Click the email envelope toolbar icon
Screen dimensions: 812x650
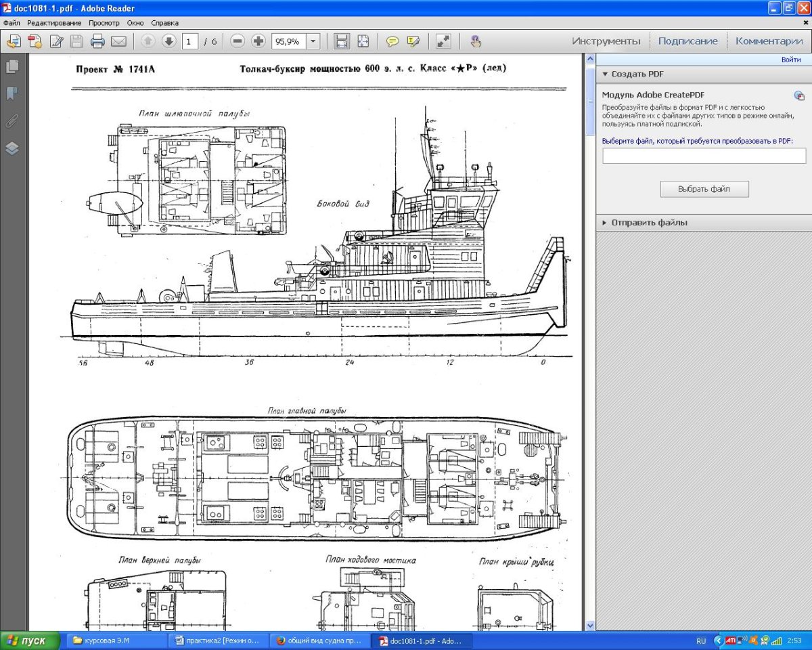point(119,41)
